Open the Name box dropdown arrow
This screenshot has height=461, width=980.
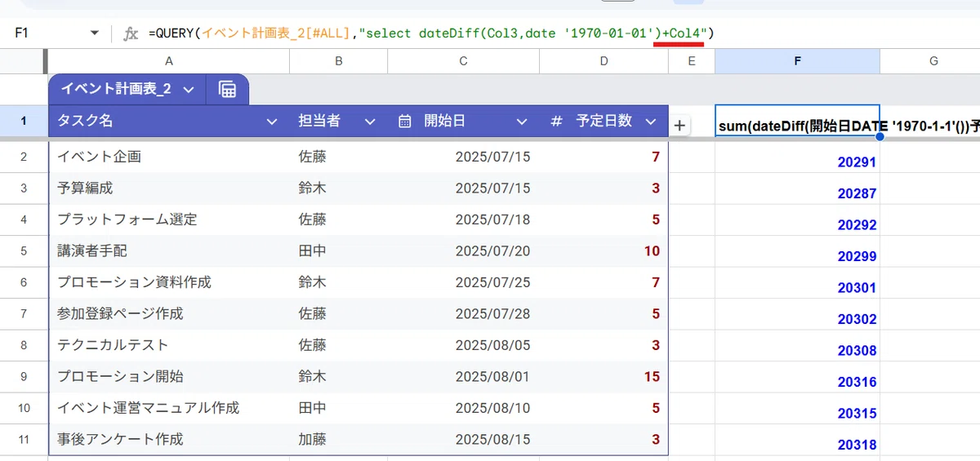96,33
